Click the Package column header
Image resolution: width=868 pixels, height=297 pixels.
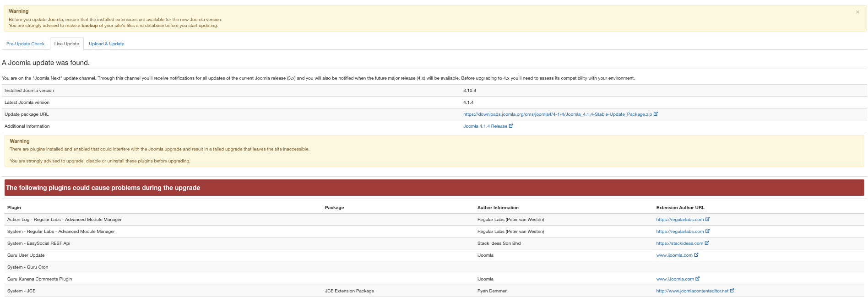point(334,208)
